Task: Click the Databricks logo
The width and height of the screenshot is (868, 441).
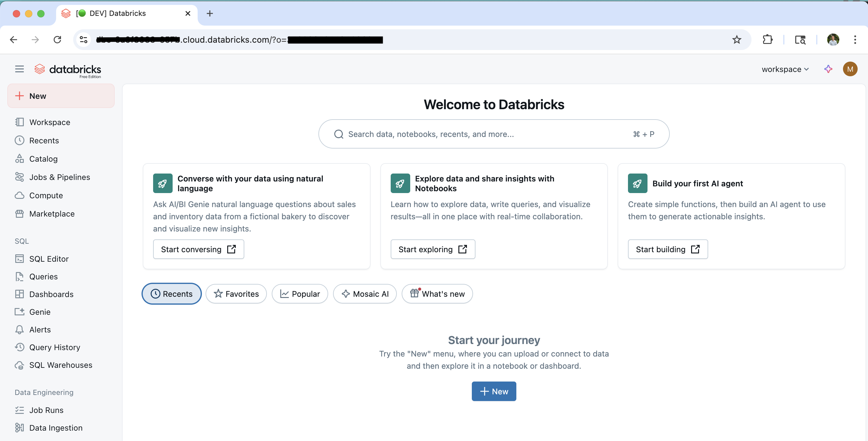Action: [x=68, y=70]
